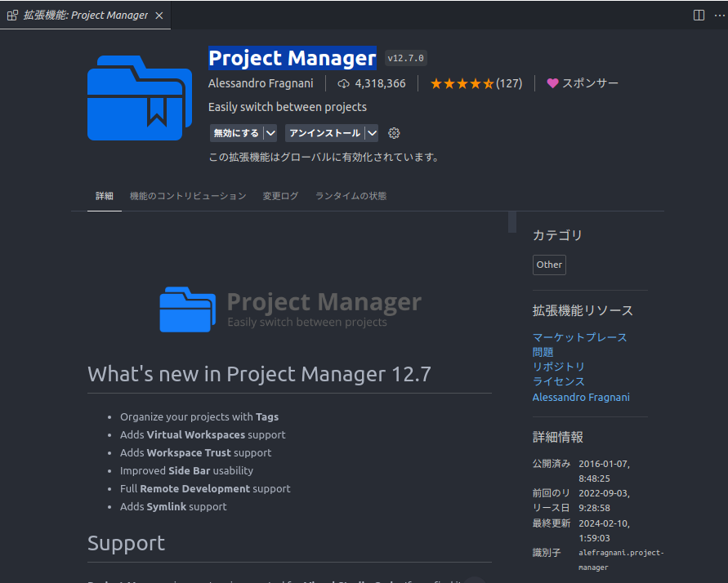Click 'Adds Virtual Workspaces support' bullet
The width and height of the screenshot is (728, 583).
pos(203,435)
